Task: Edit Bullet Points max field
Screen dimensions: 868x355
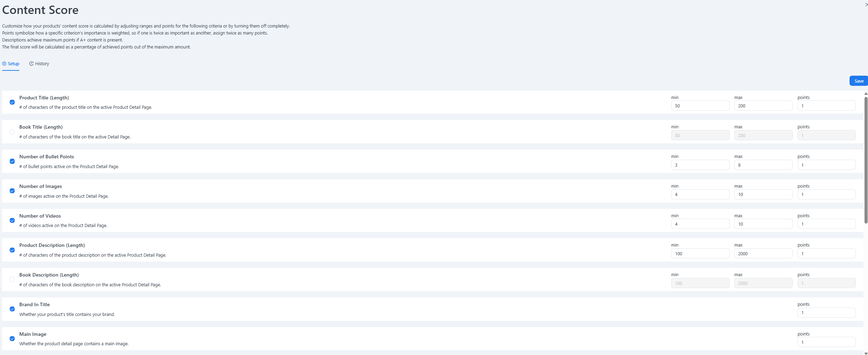Action: (x=763, y=165)
